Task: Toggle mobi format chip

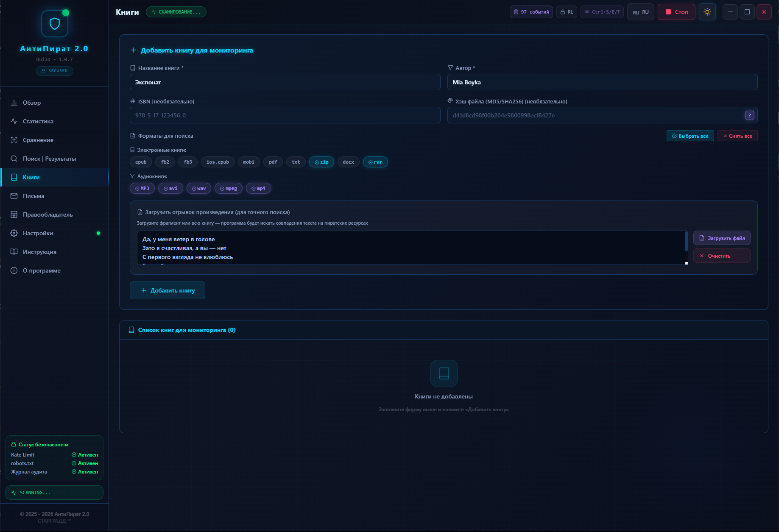Action: (x=249, y=162)
